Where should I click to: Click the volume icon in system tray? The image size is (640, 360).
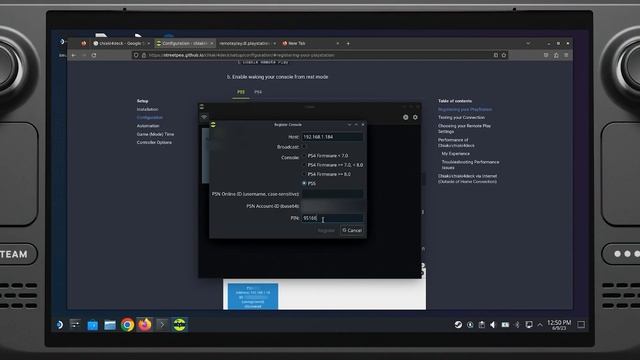pyautogui.click(x=493, y=324)
